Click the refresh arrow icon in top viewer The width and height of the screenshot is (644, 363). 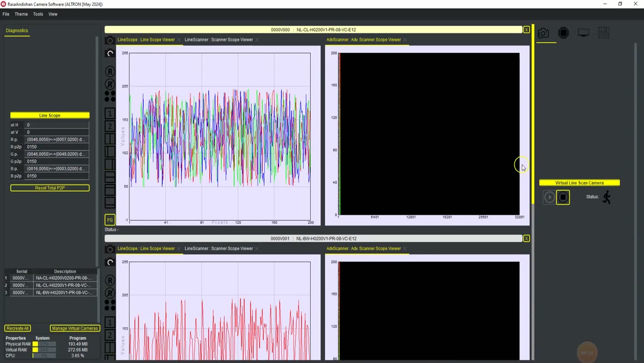click(x=110, y=53)
